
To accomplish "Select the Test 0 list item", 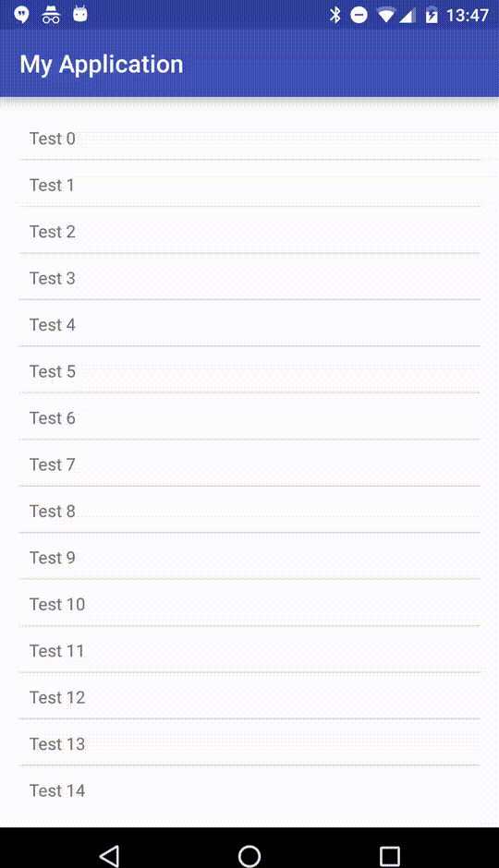I will point(249,138).
